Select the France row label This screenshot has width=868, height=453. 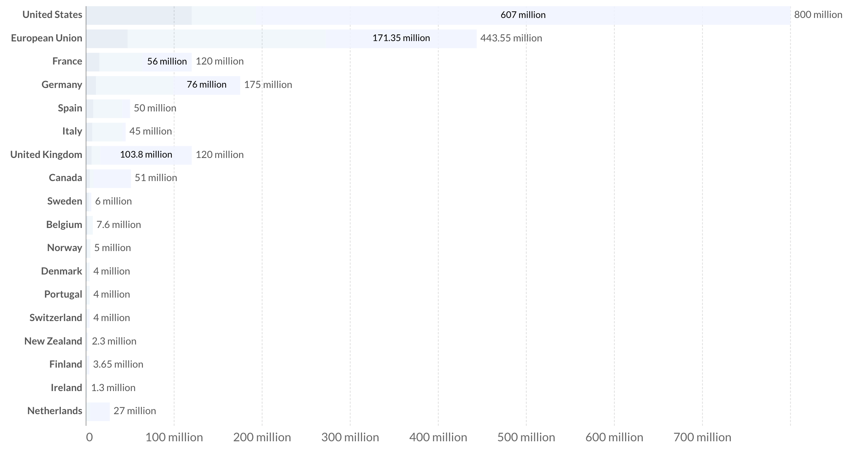[67, 61]
